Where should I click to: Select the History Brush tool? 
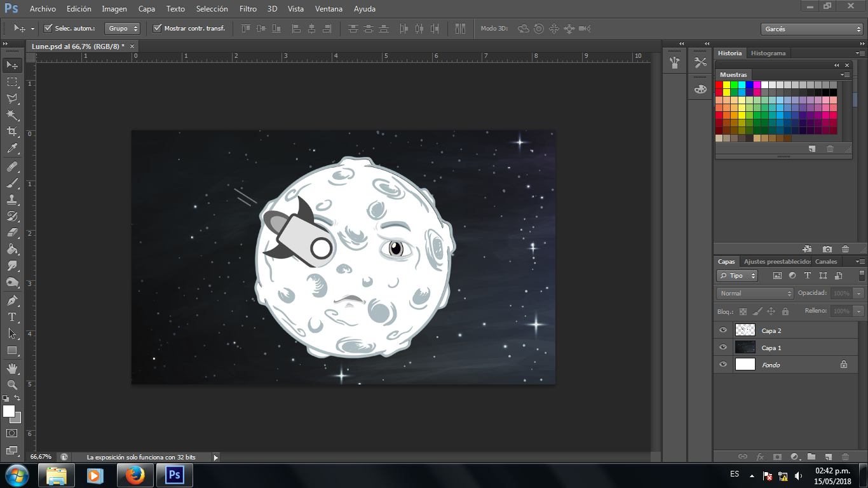point(12,216)
